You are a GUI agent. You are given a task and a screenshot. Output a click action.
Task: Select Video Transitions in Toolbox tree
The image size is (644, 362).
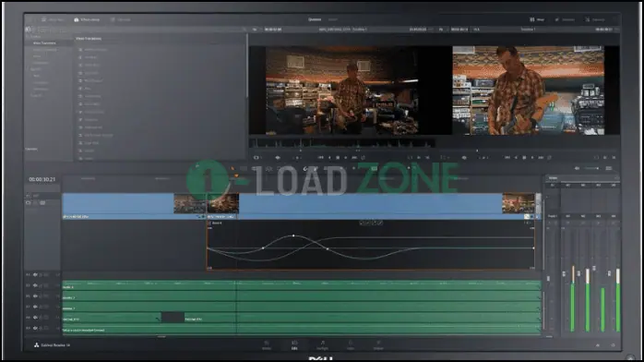pos(44,43)
